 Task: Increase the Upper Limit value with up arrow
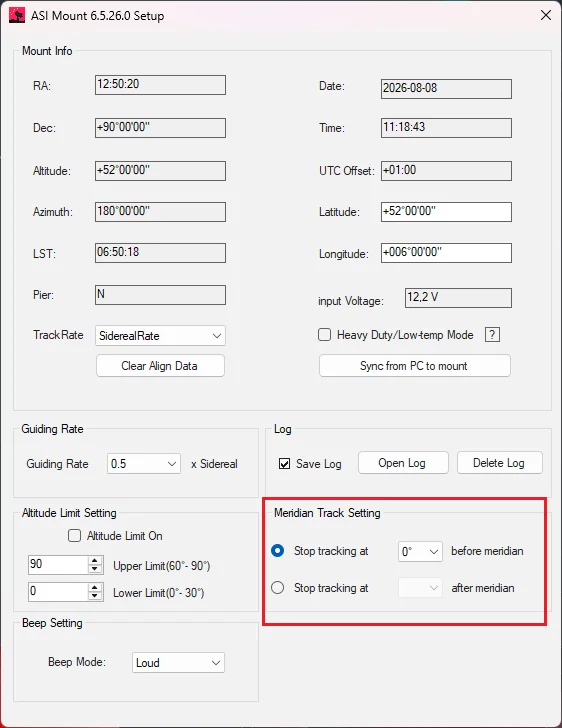tap(95, 560)
